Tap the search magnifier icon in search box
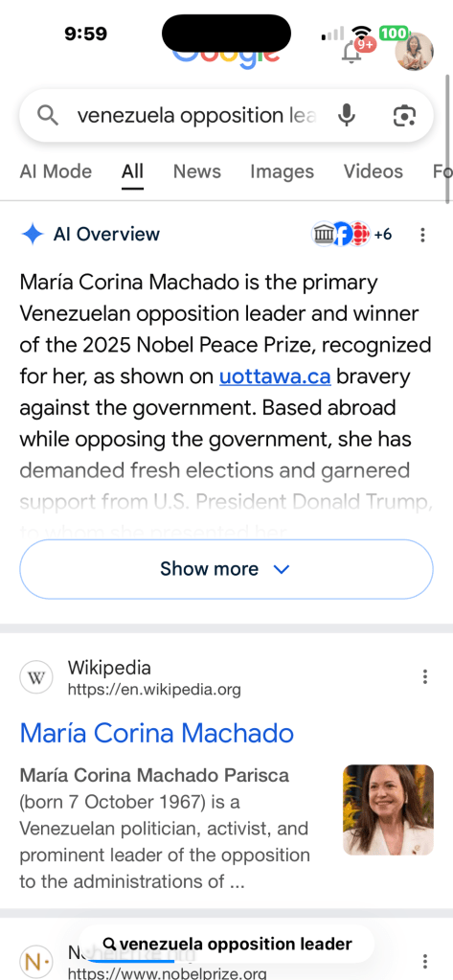 48,116
